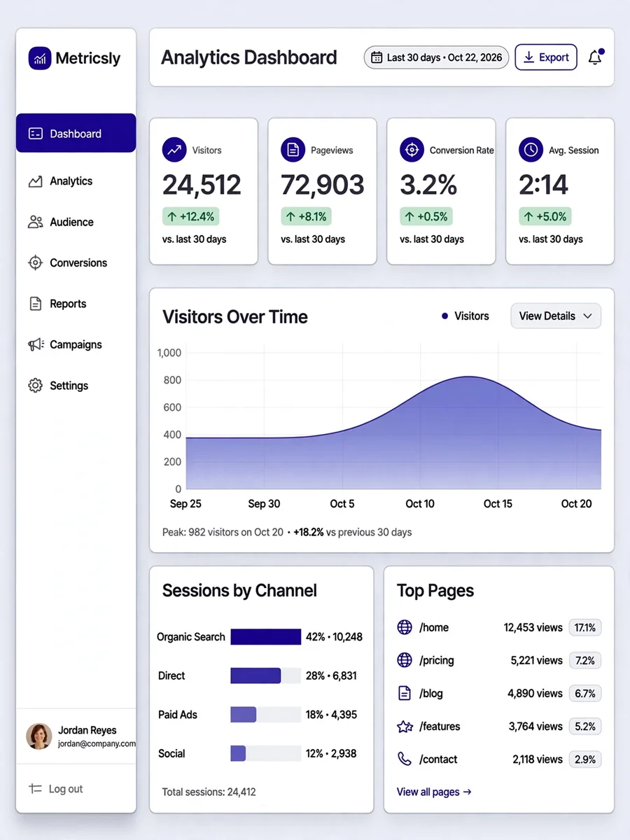Click the +5.0% Avg. Session badge
Viewport: 630px width, 840px height.
[x=545, y=216]
